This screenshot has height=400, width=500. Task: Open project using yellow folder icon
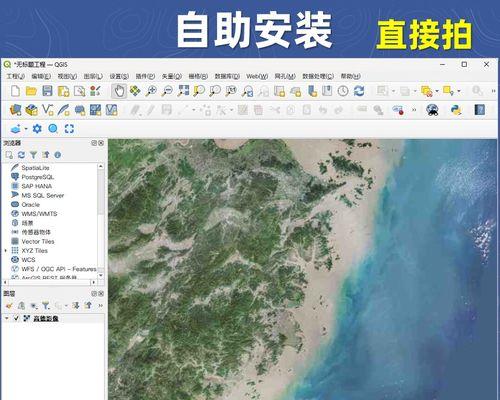[x=31, y=91]
